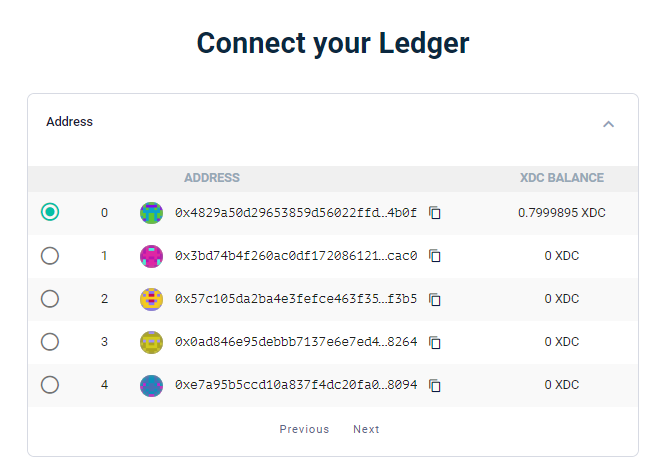Collapse the Address panel using the chevron
664x471 pixels.
(x=608, y=124)
